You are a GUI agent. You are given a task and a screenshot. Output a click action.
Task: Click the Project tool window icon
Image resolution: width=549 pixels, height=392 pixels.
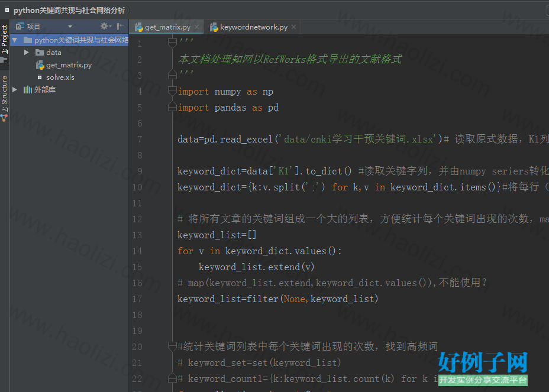tap(4, 60)
